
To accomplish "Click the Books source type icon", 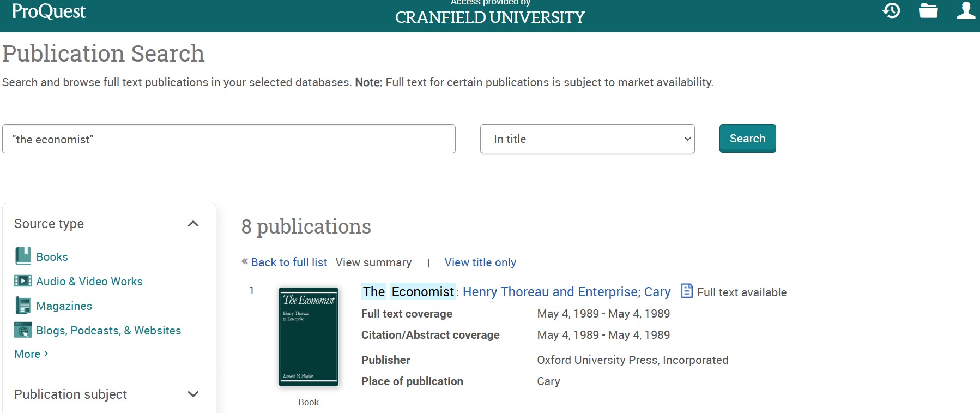I will 23,256.
